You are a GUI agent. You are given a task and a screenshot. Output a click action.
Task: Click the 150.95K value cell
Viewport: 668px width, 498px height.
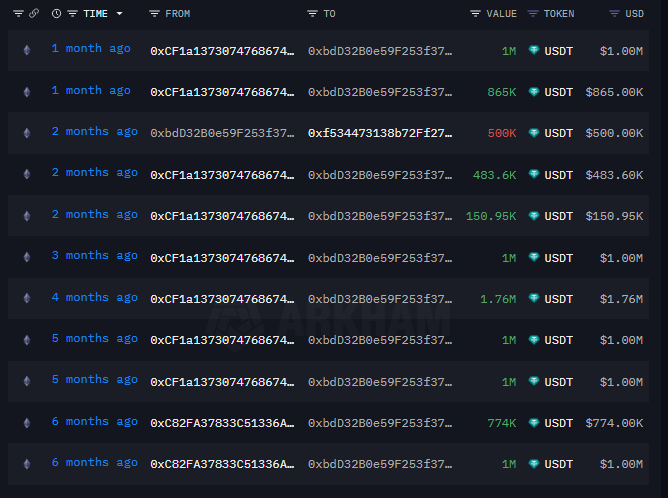[491, 216]
